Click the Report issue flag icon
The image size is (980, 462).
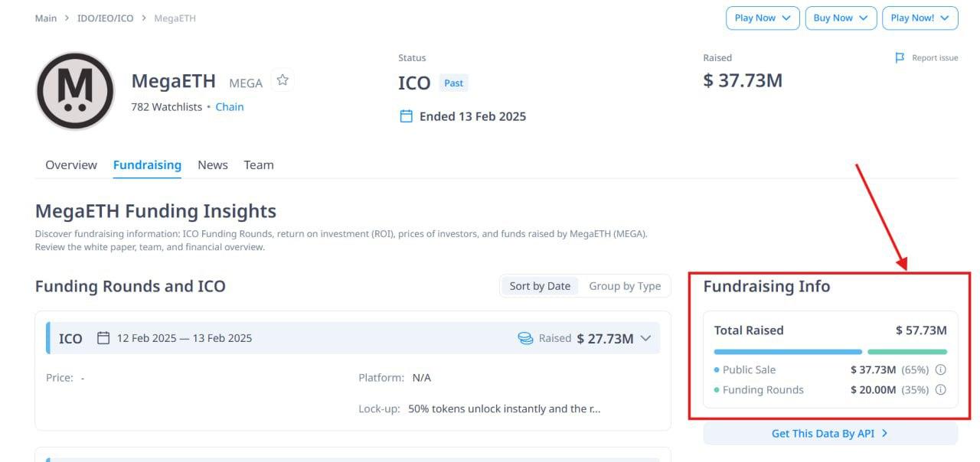(900, 58)
